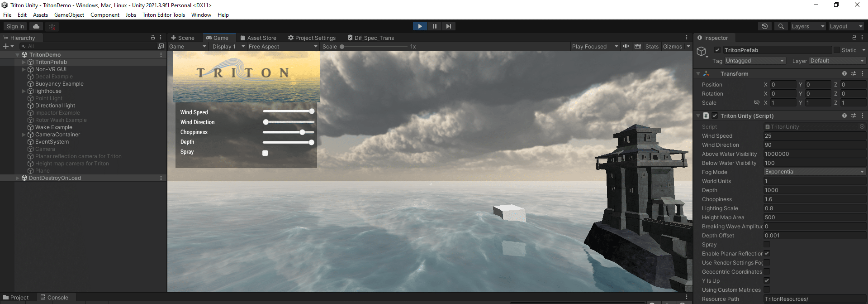Viewport: 868px width, 304px height.
Task: Click the Script field object picker circle
Action: point(862,127)
